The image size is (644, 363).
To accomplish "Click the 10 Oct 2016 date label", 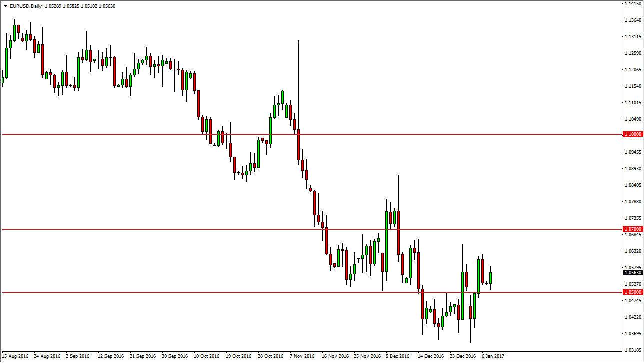I will tap(207, 357).
